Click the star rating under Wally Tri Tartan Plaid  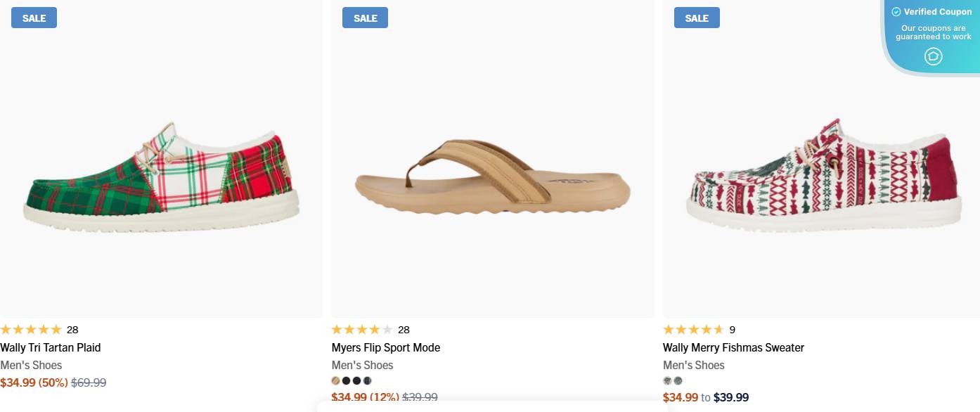31,329
